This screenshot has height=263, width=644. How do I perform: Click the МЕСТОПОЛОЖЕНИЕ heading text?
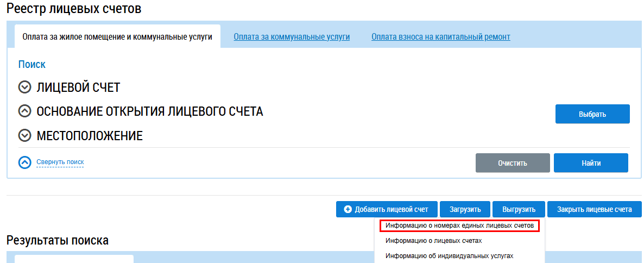(x=90, y=136)
